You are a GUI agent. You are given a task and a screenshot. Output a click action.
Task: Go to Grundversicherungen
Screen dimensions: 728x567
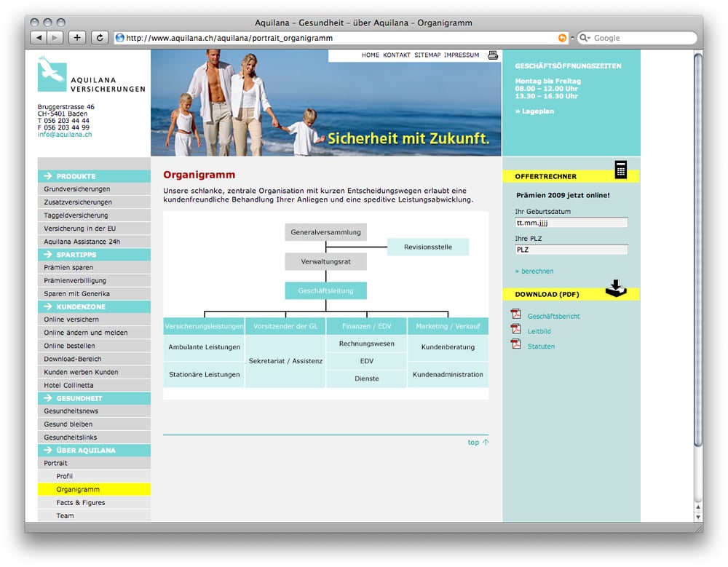point(94,189)
